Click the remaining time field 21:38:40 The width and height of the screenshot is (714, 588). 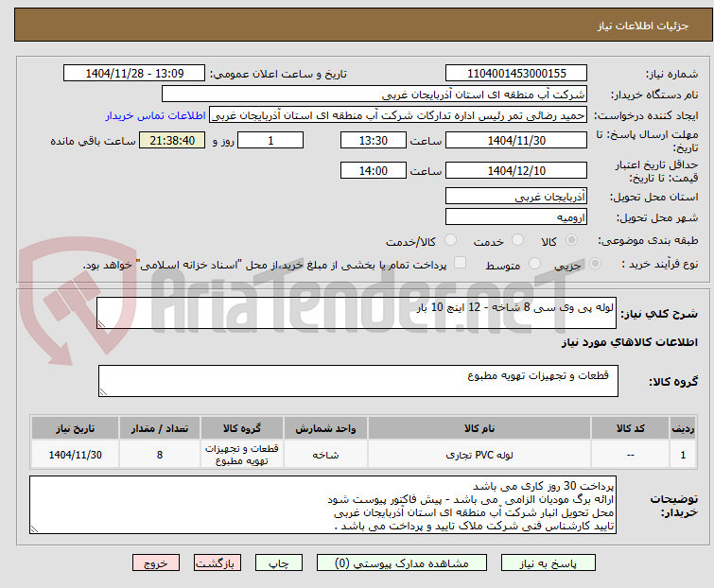tap(172, 140)
